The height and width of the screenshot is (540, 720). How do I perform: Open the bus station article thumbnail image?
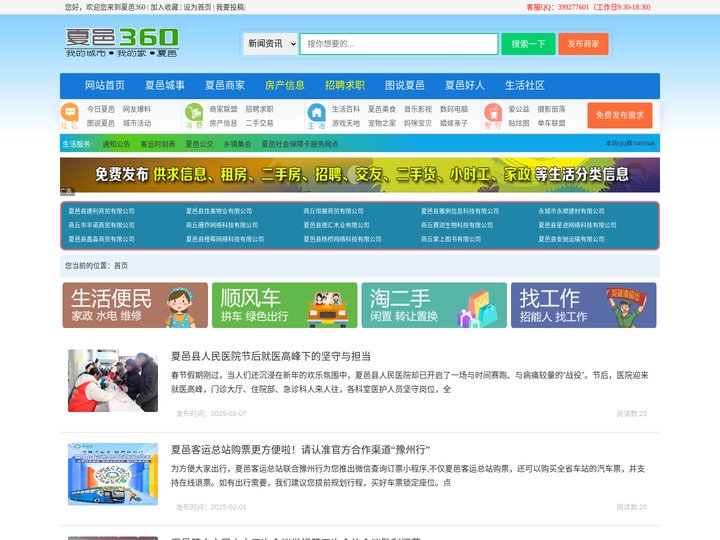(113, 474)
